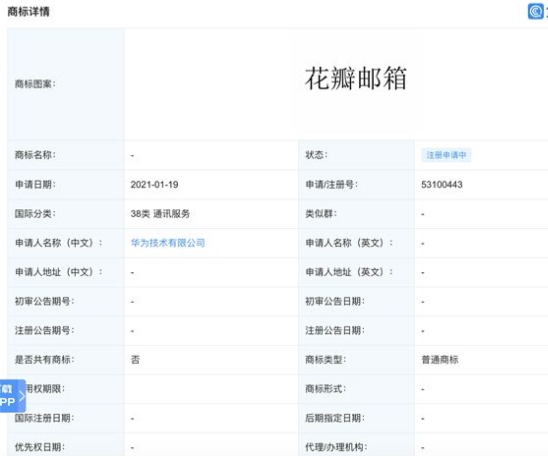
Task: Select application date 2021-01-19
Action: (x=154, y=184)
